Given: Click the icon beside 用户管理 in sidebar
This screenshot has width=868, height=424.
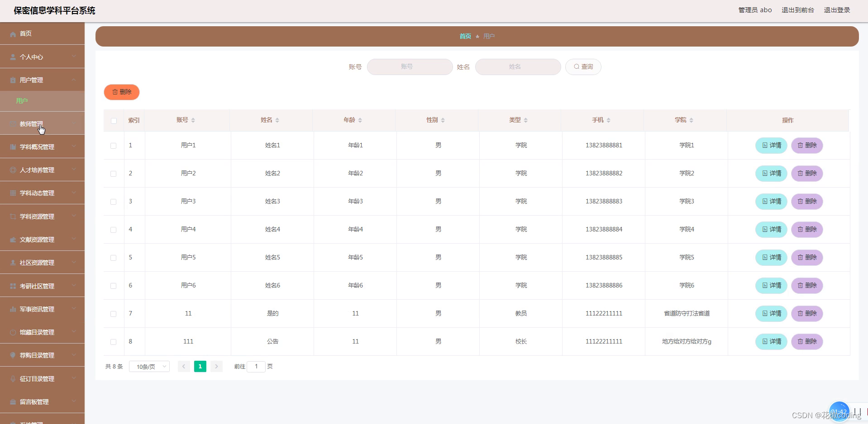Looking at the screenshot, I should click(x=13, y=80).
